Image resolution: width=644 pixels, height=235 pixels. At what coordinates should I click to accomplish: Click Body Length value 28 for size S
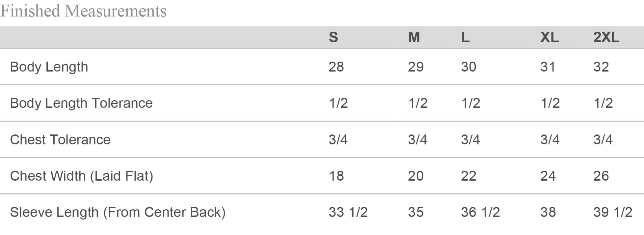pos(336,67)
